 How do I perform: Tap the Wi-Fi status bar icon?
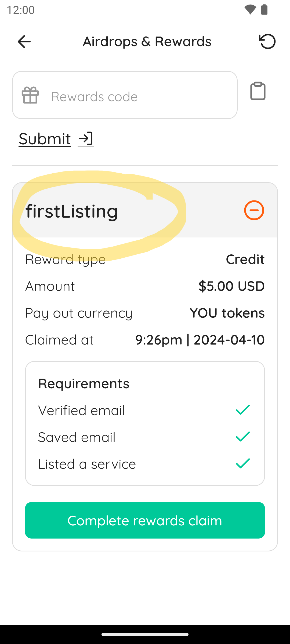click(250, 10)
